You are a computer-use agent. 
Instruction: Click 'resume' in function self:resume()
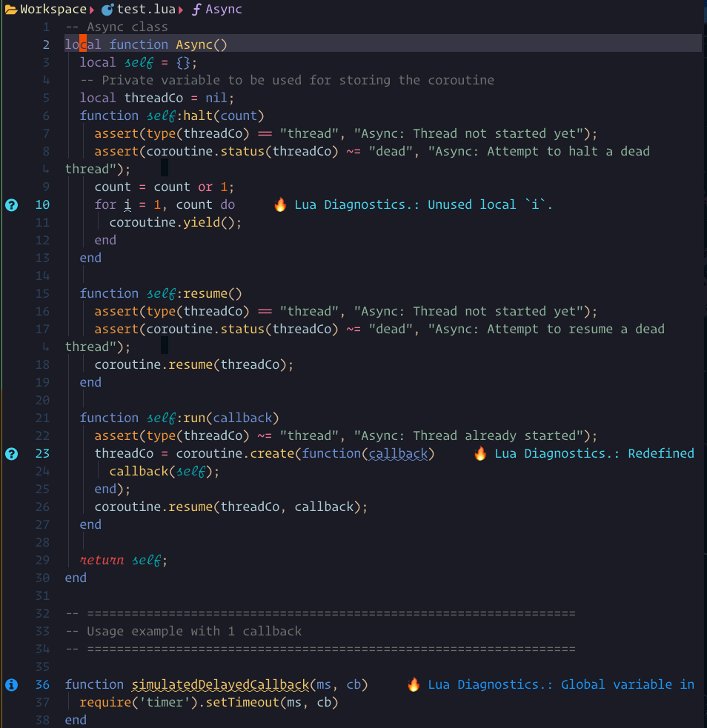coord(205,293)
